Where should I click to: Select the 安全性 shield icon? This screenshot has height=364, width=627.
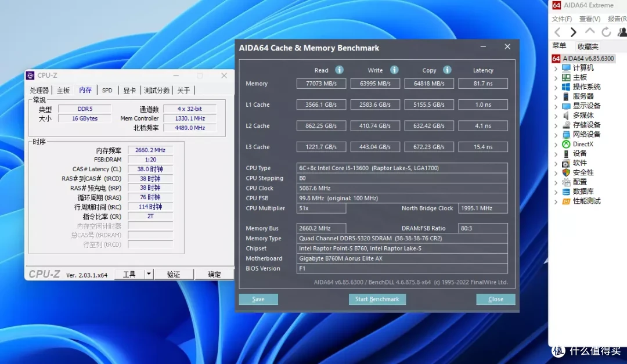click(x=566, y=172)
